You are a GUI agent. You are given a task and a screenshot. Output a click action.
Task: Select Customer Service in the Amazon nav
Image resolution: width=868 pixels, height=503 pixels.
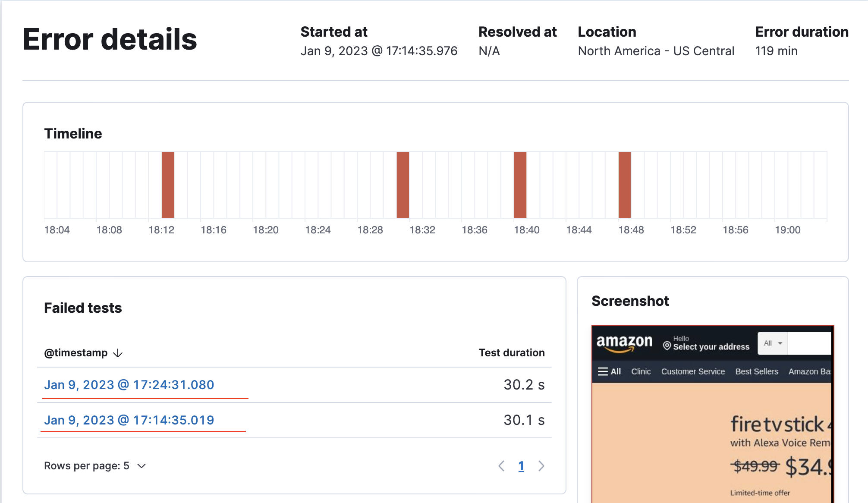click(x=692, y=371)
